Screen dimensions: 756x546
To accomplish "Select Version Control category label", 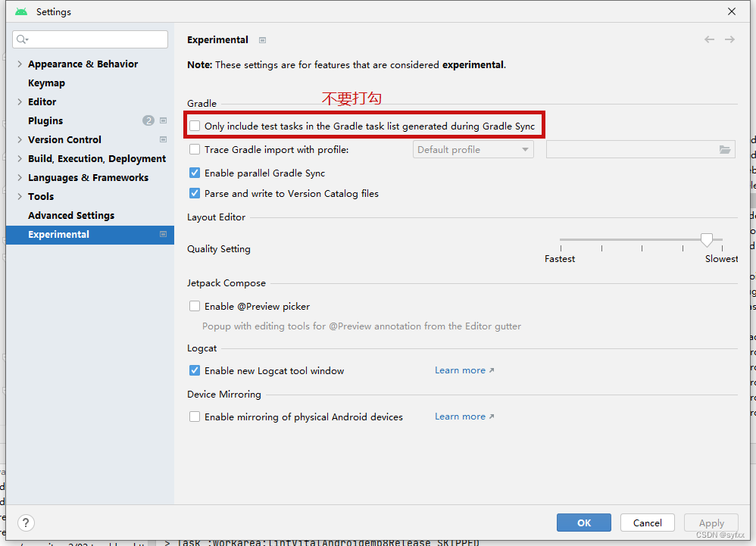I will (64, 139).
